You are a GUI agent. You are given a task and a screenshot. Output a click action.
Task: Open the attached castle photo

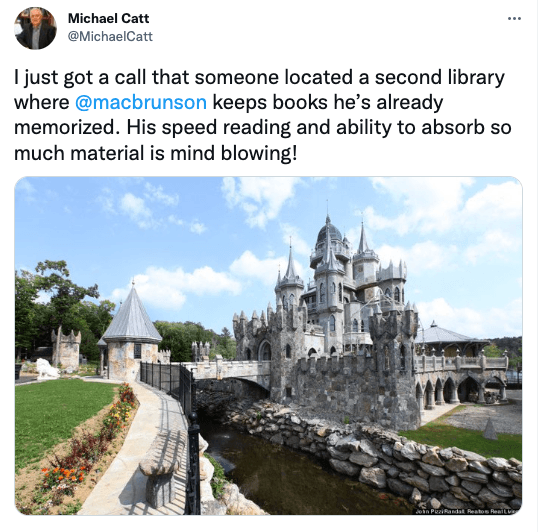click(x=268, y=345)
